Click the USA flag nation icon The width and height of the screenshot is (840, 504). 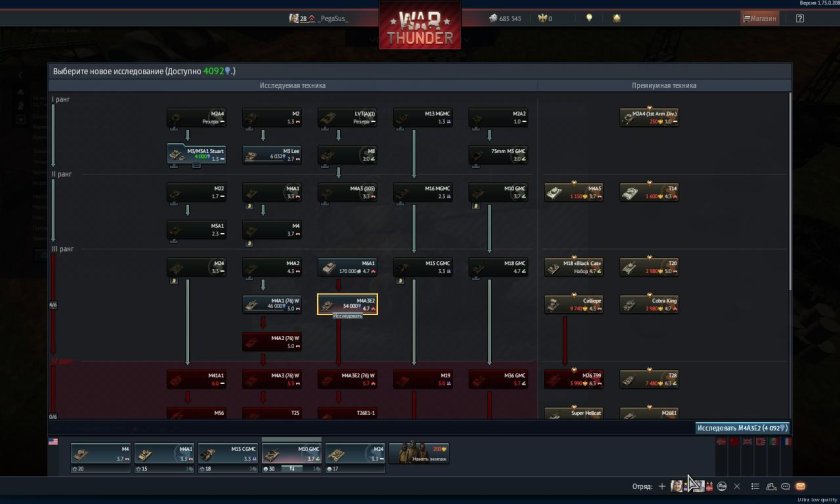pyautogui.click(x=53, y=441)
